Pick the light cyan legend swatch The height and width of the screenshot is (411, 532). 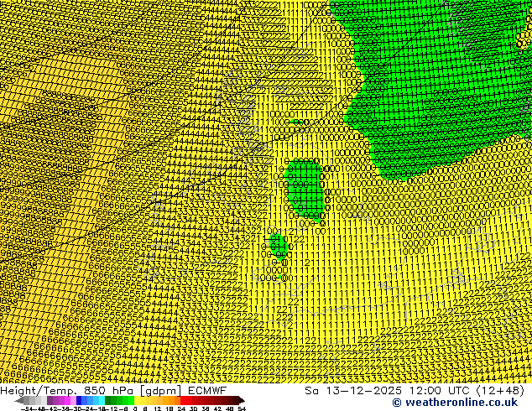coord(102,400)
